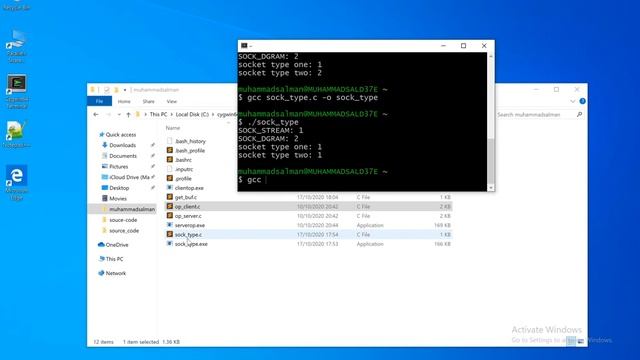Expand breadcrumb arrow after Local Disk (C:)
The image size is (640, 360).
point(213,115)
